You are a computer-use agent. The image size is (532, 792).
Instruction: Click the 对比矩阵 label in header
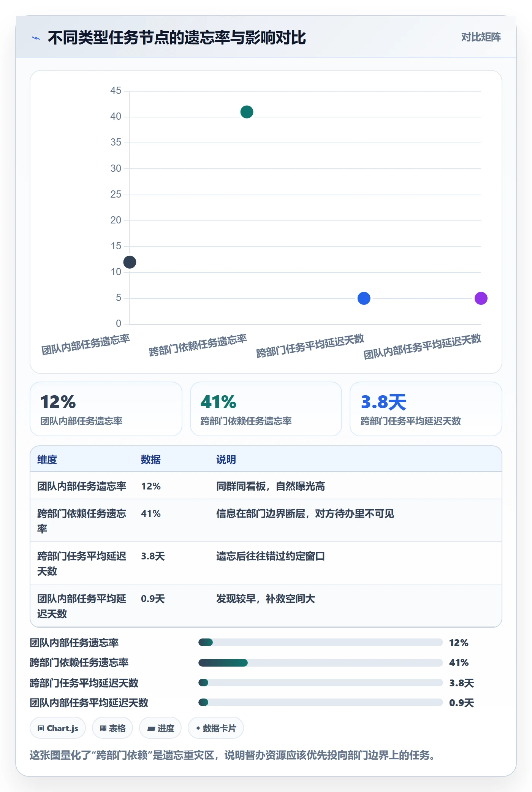pos(481,37)
